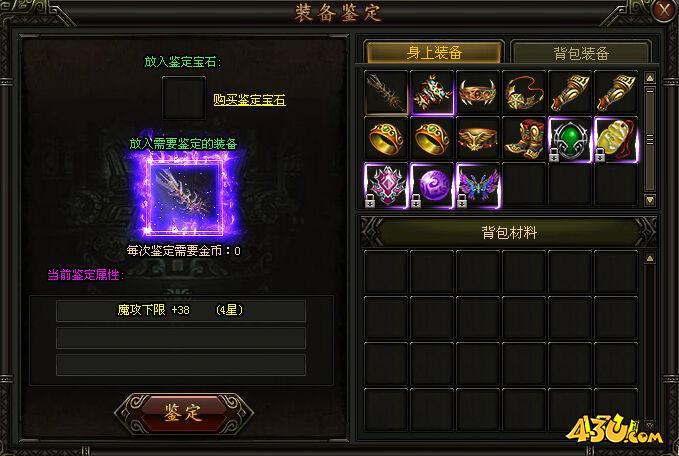The width and height of the screenshot is (679, 456).
Task: Select the horned helmet item
Action: click(x=478, y=93)
